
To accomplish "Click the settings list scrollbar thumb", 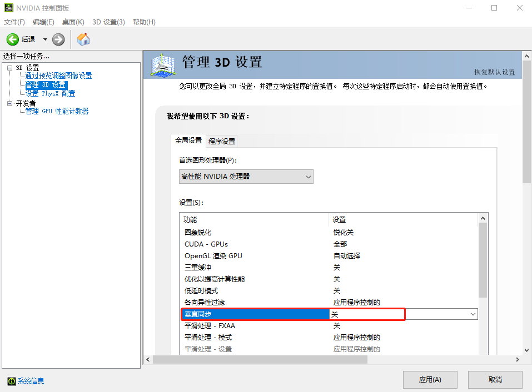I will 483,260.
